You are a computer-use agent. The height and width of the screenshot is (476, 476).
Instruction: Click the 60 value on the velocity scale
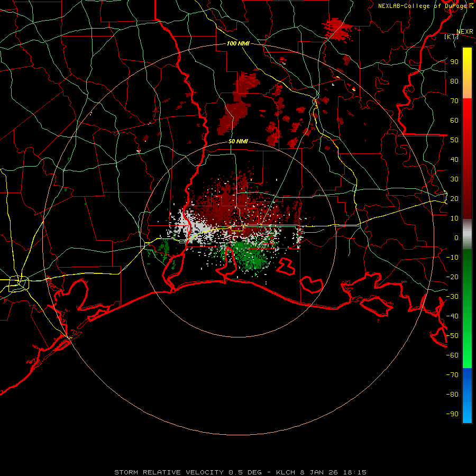point(454,120)
